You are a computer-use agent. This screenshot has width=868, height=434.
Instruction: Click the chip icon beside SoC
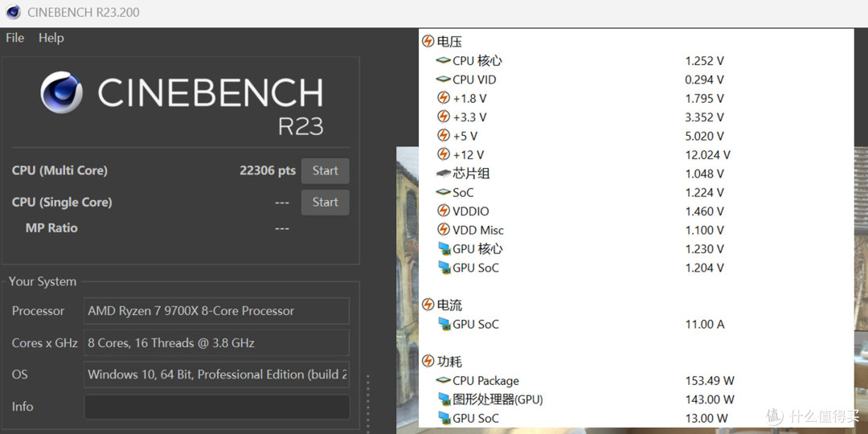[444, 192]
